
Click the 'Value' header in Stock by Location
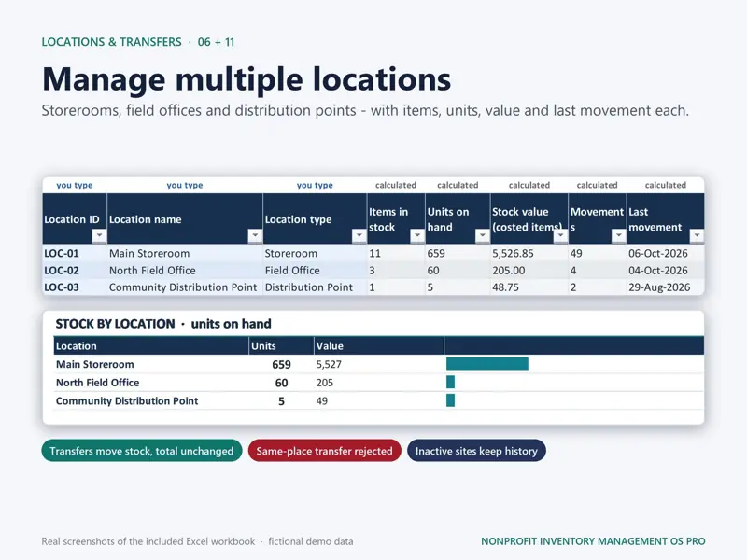pos(379,345)
